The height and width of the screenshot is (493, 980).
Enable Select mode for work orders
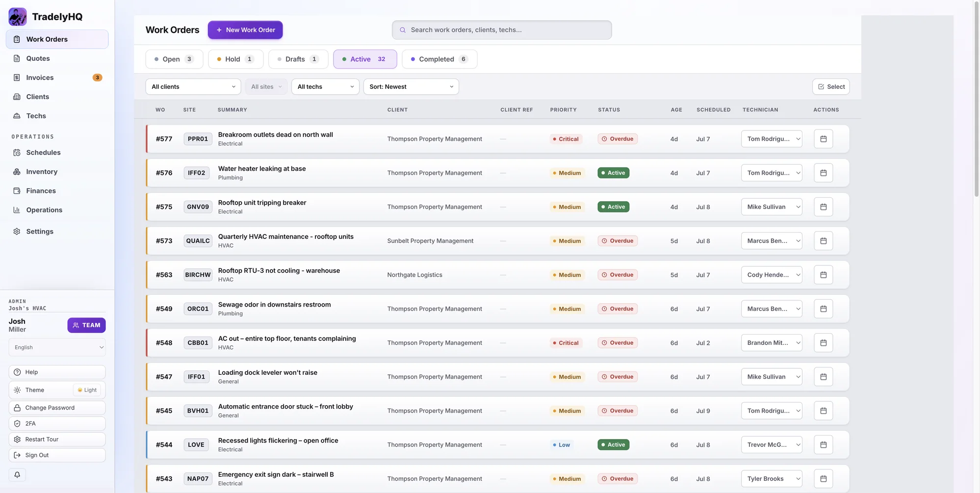[x=831, y=87]
